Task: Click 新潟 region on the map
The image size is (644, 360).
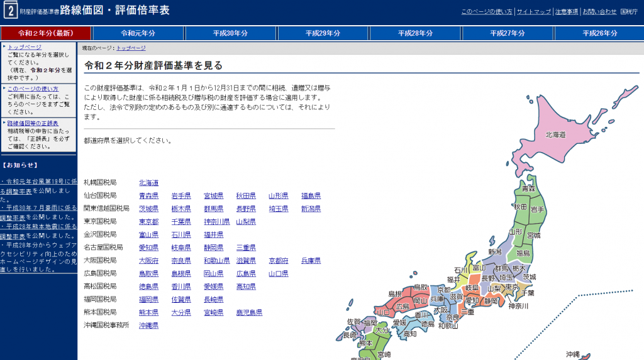Action: point(495,252)
